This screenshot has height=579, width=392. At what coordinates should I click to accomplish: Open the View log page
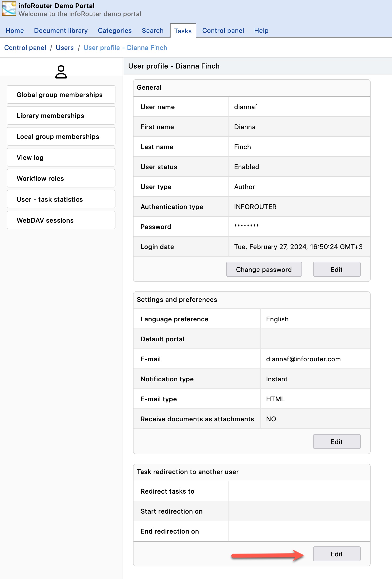coord(61,157)
